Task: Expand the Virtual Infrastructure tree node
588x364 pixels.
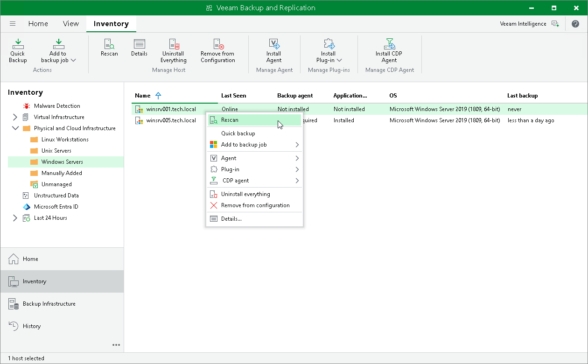Action: click(x=15, y=117)
